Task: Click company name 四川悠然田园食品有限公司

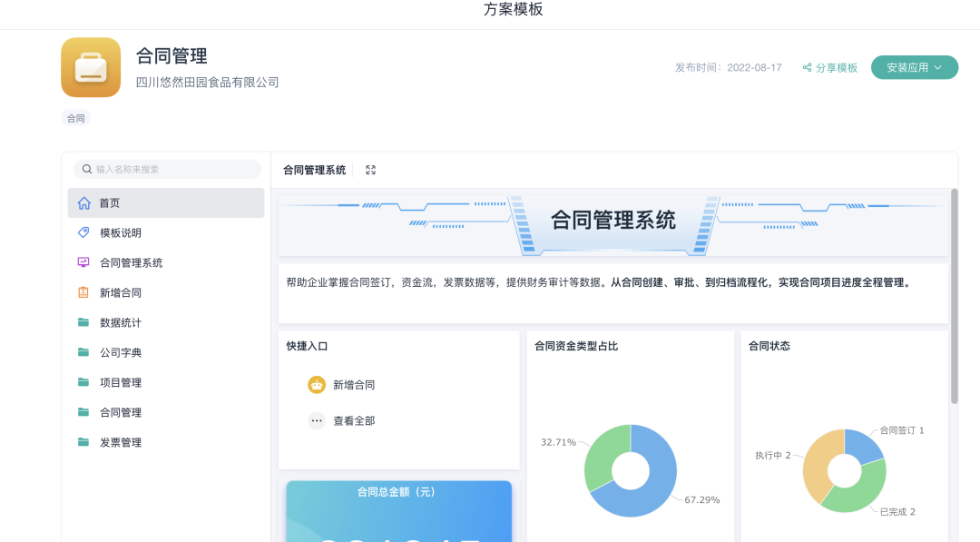Action: (208, 83)
